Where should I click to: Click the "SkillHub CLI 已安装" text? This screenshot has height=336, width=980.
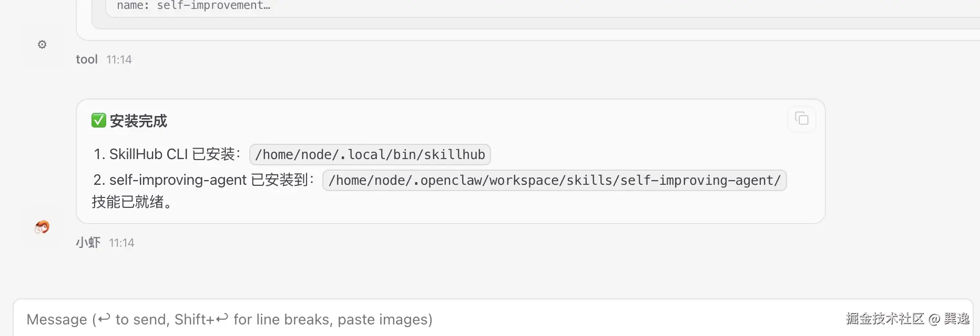[x=172, y=154]
